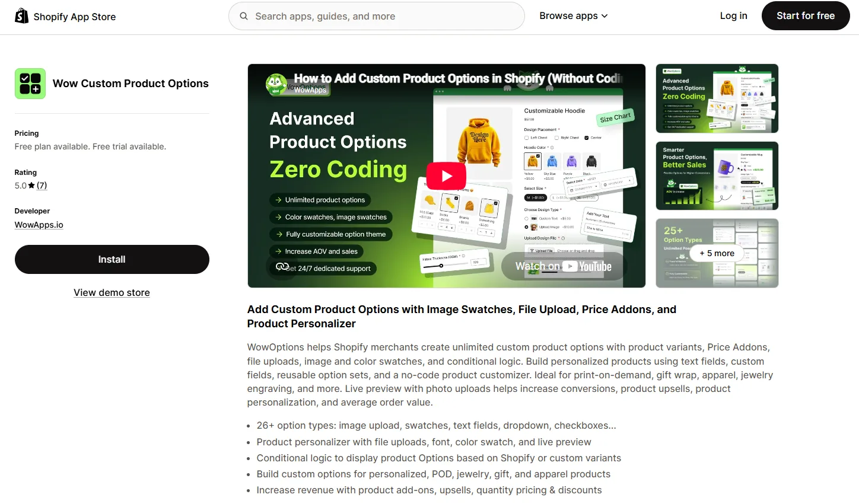Screen dimensions: 859x504
Task: Click the Wow Custom Product Options app icon
Action: click(x=30, y=84)
